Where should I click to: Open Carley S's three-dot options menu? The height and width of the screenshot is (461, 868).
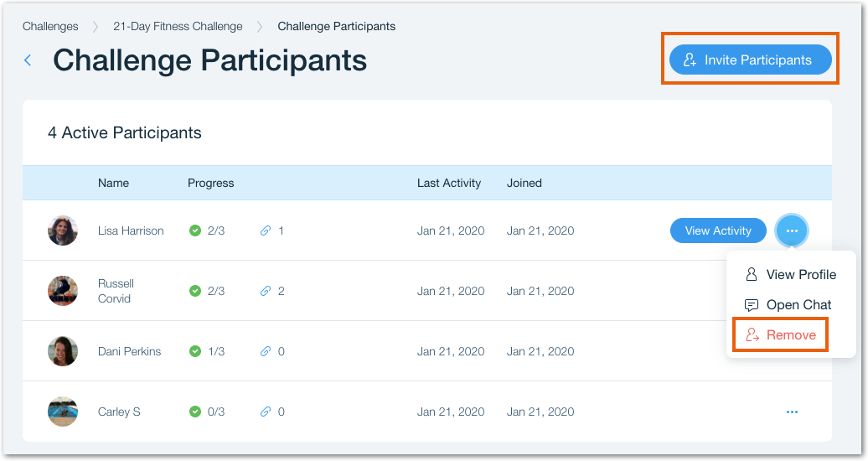coord(792,412)
